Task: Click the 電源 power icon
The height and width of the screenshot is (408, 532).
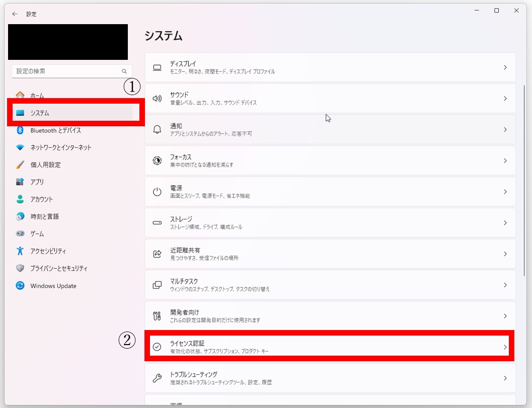Action: [157, 192]
